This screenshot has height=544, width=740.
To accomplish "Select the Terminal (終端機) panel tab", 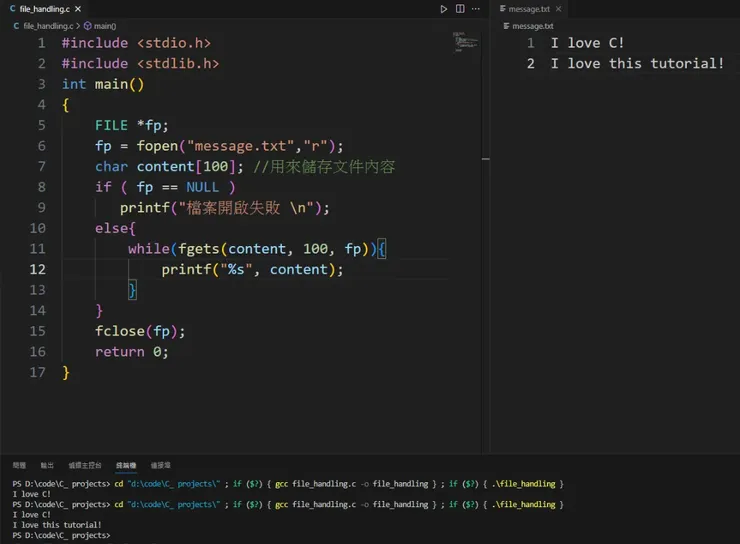I will [126, 465].
